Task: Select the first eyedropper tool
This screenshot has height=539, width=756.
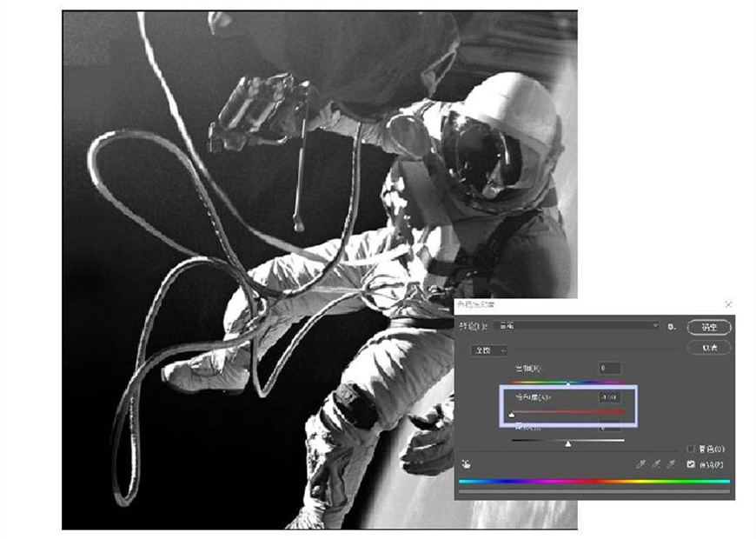Action: [x=640, y=464]
